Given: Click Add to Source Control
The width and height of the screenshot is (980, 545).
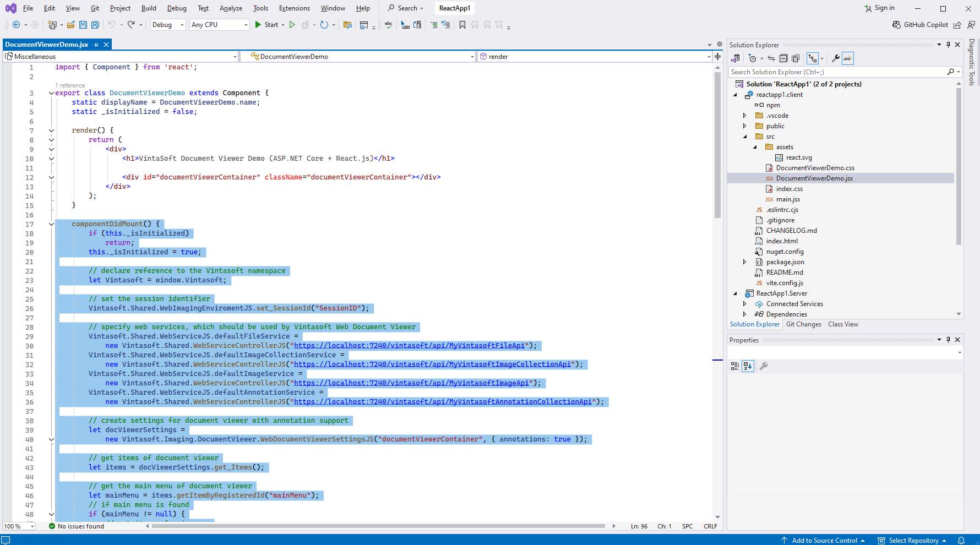Looking at the screenshot, I should click(823, 541).
